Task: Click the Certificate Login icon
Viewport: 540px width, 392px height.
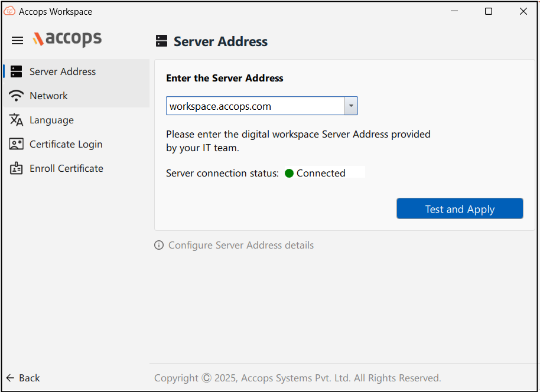Action: pos(16,144)
